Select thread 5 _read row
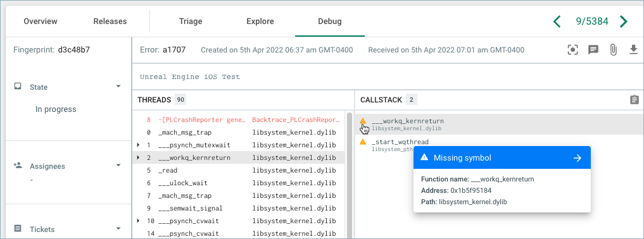The height and width of the screenshot is (239, 644). [x=239, y=170]
